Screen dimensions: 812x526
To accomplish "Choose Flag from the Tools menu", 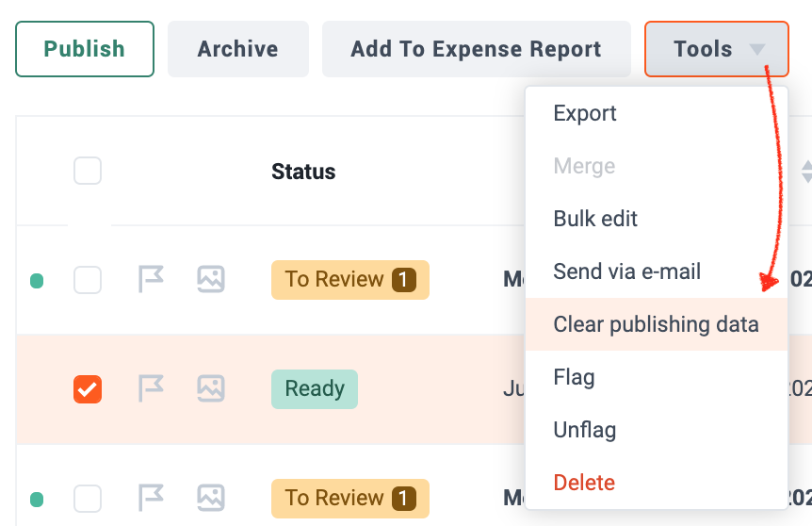I will (657, 377).
